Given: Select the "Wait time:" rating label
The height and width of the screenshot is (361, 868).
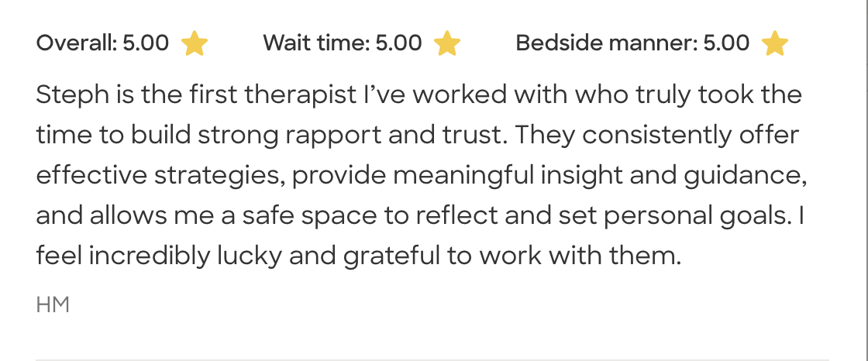Looking at the screenshot, I should click(x=317, y=43).
